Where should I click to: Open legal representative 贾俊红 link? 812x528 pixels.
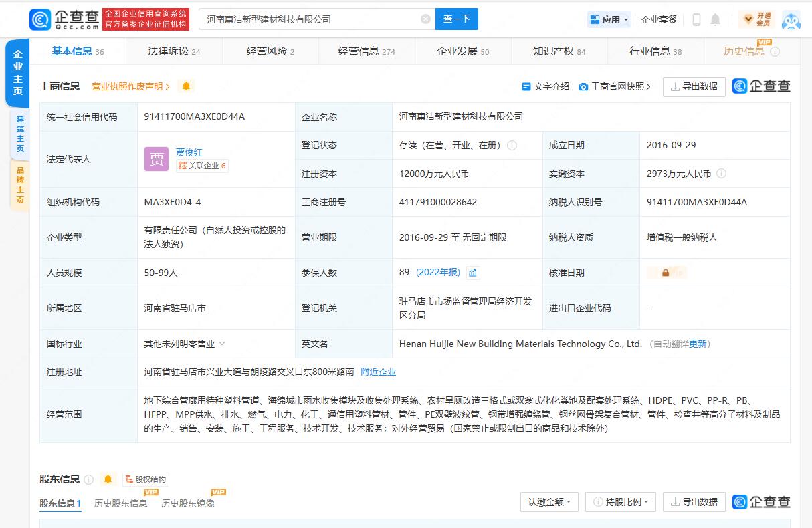(x=189, y=152)
